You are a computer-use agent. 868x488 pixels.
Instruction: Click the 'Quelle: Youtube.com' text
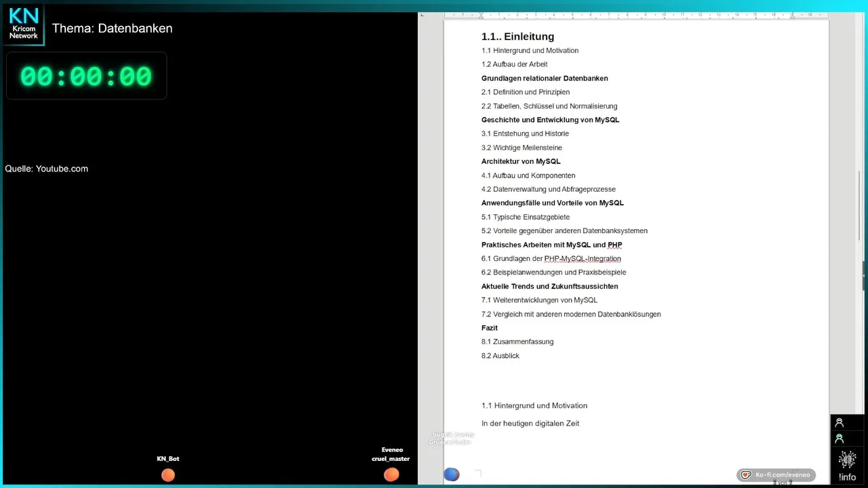click(x=47, y=169)
